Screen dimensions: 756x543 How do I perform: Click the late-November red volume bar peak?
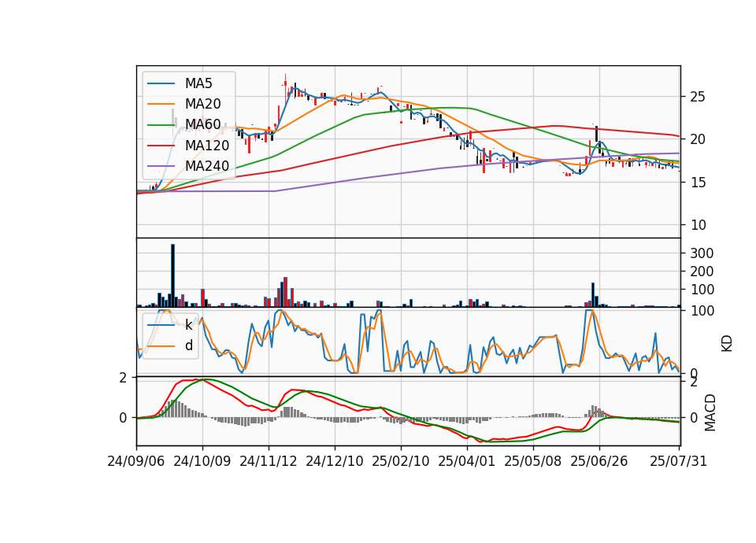[x=285, y=292]
